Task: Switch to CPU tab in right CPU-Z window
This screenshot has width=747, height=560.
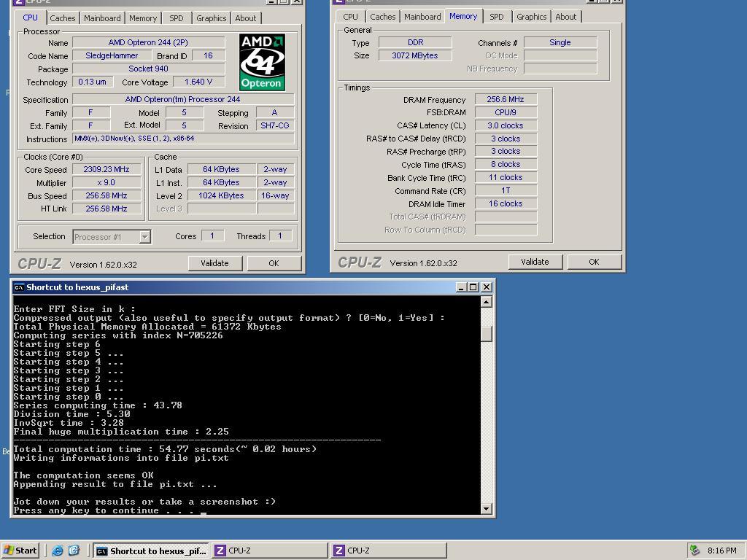Action: click(350, 17)
